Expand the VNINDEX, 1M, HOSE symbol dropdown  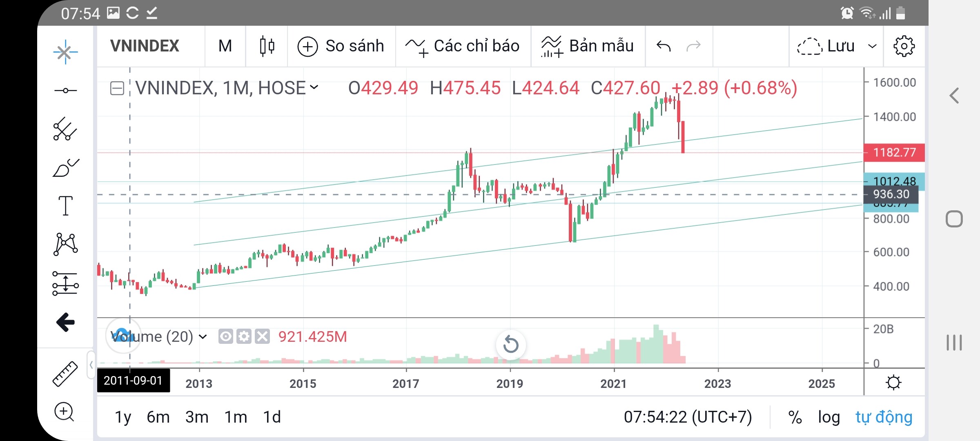coord(314,87)
